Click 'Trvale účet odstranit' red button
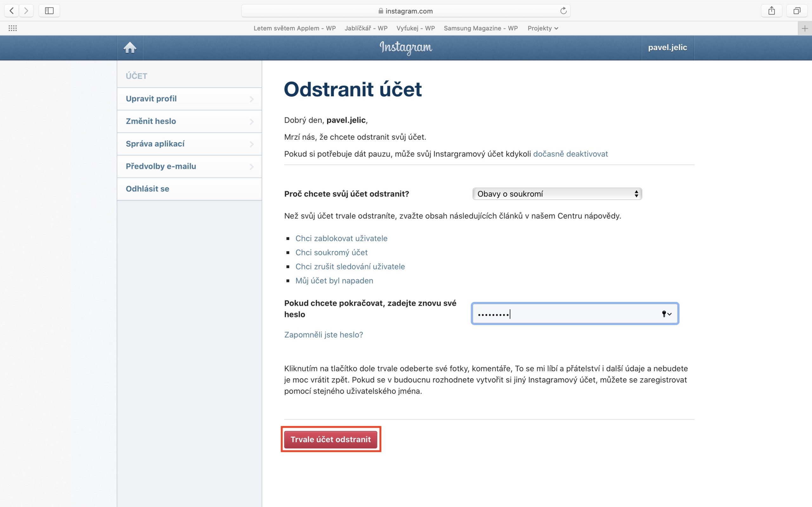 (331, 439)
